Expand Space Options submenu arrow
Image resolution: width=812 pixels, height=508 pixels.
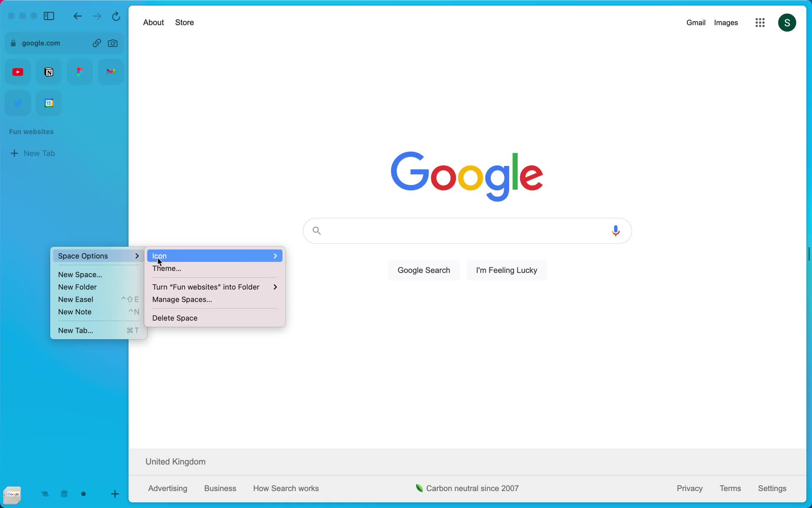point(137,256)
